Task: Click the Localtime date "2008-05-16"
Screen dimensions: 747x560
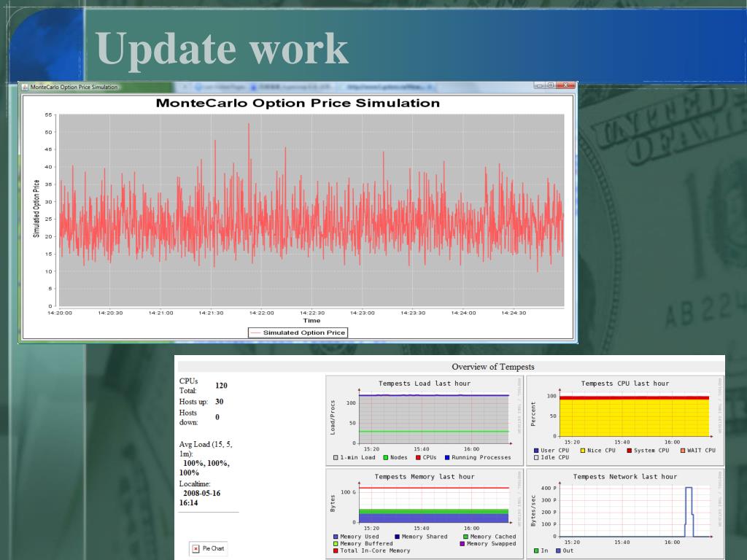Action: coord(201,494)
